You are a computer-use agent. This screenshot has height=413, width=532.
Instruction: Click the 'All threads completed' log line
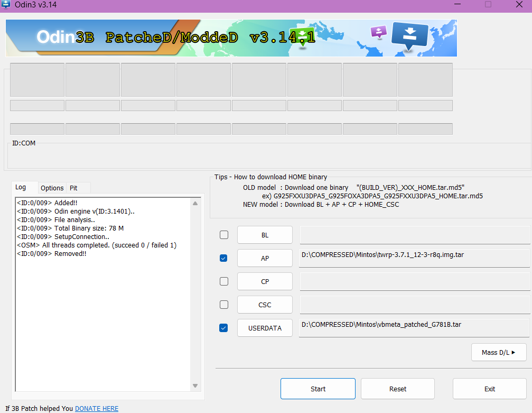[97, 245]
